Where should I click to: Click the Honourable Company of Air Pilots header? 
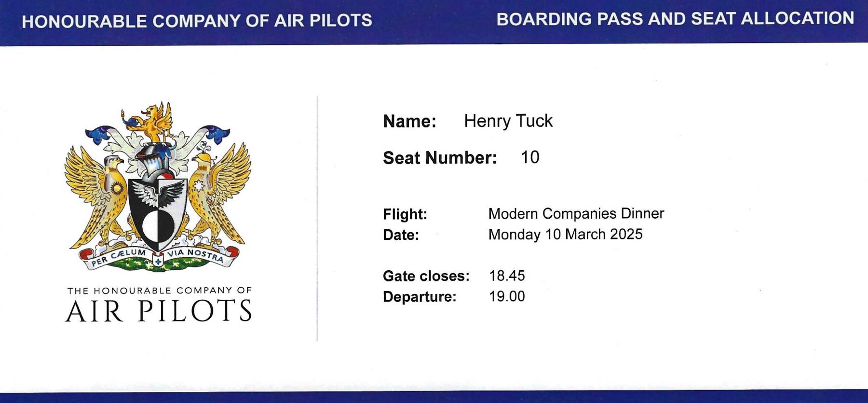point(197,21)
